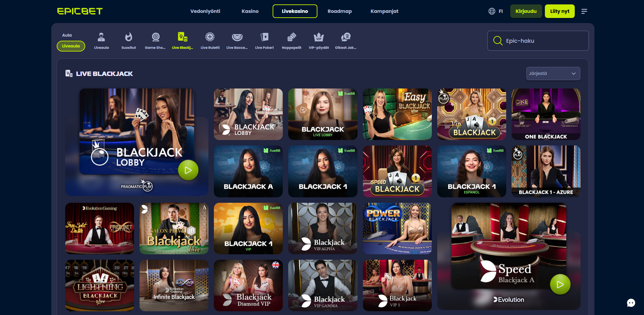644x315 pixels.
Task: Select the VIP-pöydät crown icon
Action: tap(318, 37)
